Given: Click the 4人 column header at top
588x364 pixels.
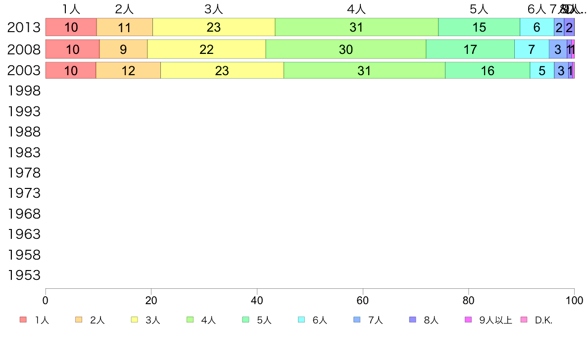Looking at the screenshot, I should (x=356, y=9).
